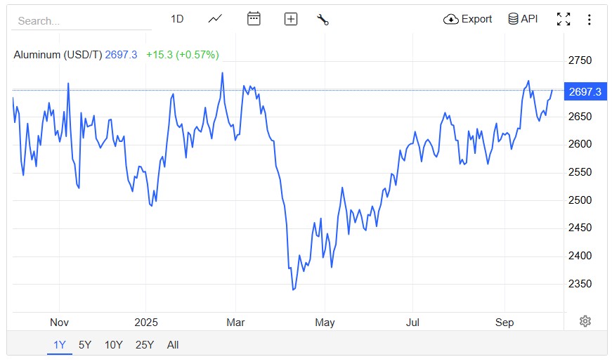Open chart settings gear icon
The height and width of the screenshot is (364, 612).
[x=585, y=321]
